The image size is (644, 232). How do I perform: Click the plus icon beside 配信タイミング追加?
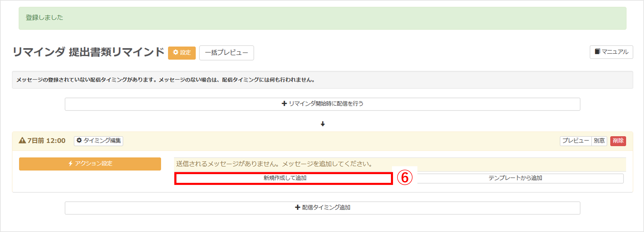point(297,207)
